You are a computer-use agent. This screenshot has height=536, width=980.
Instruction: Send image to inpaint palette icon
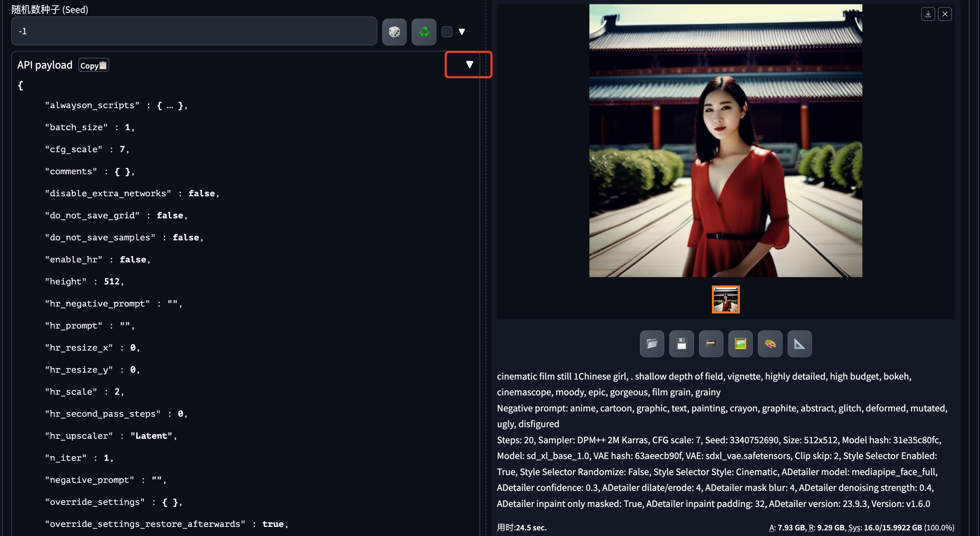tap(770, 344)
